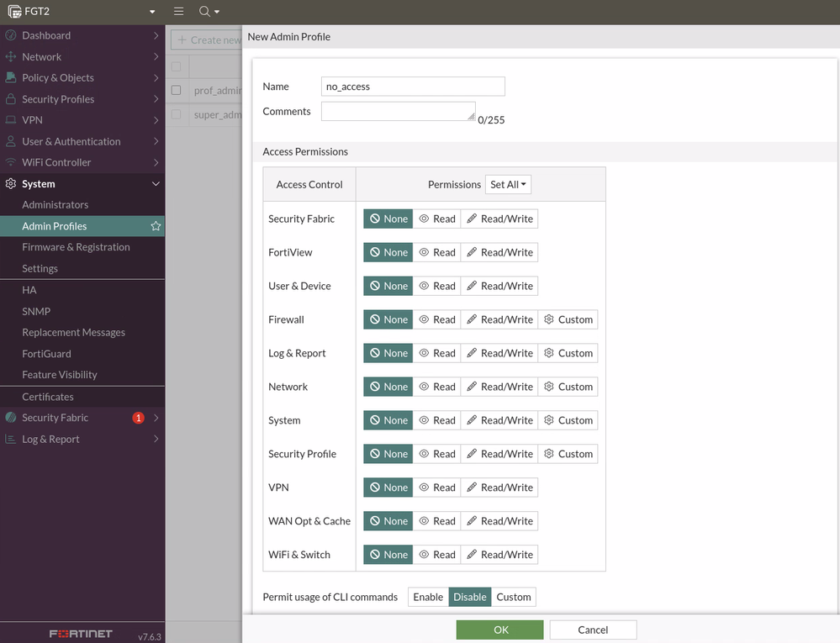Click the Network arrows icon in sidebar
The width and height of the screenshot is (840, 643).
point(11,57)
